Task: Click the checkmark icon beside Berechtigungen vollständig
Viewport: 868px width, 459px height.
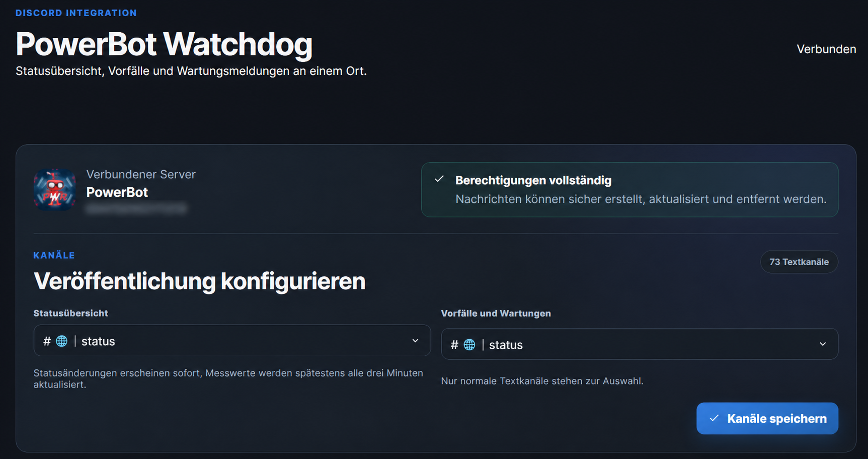Action: click(439, 179)
